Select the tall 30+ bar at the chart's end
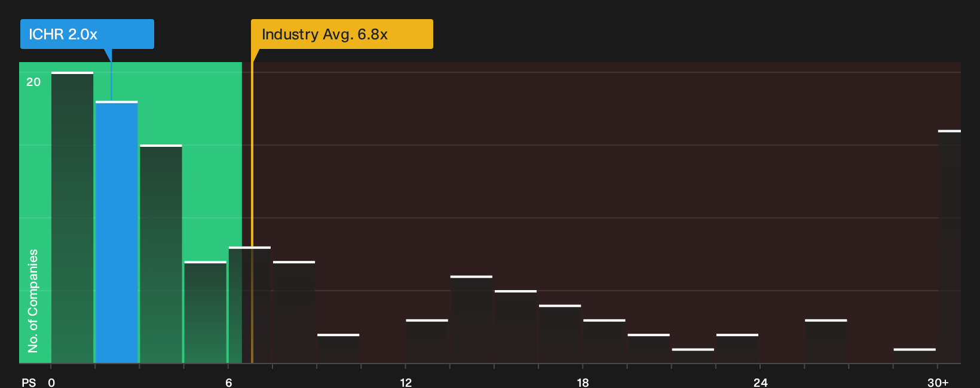980x388 pixels. (x=950, y=247)
